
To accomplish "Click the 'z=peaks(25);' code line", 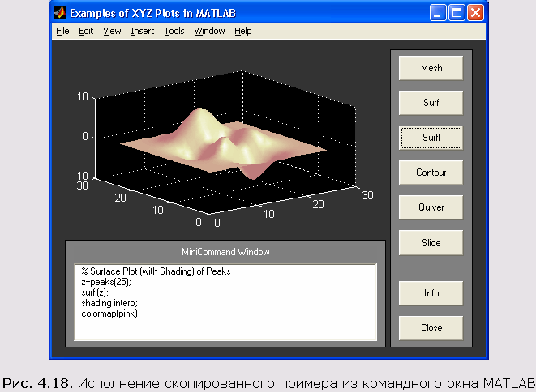I will tap(106, 282).
